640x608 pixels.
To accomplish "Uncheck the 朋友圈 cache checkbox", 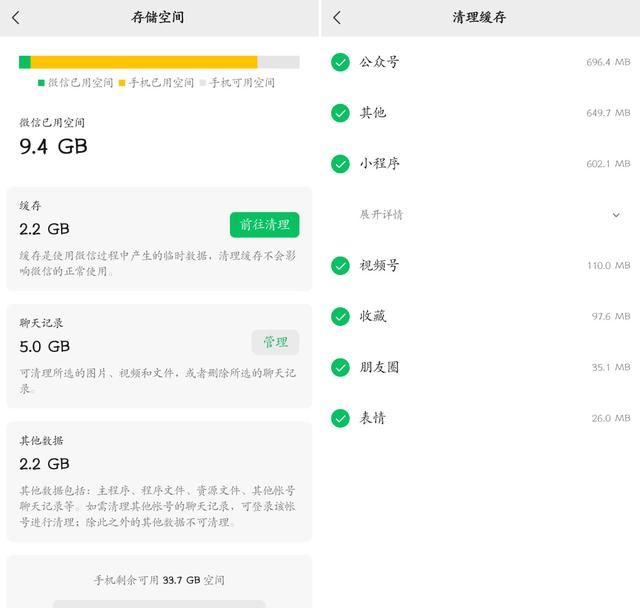I will coord(340,367).
